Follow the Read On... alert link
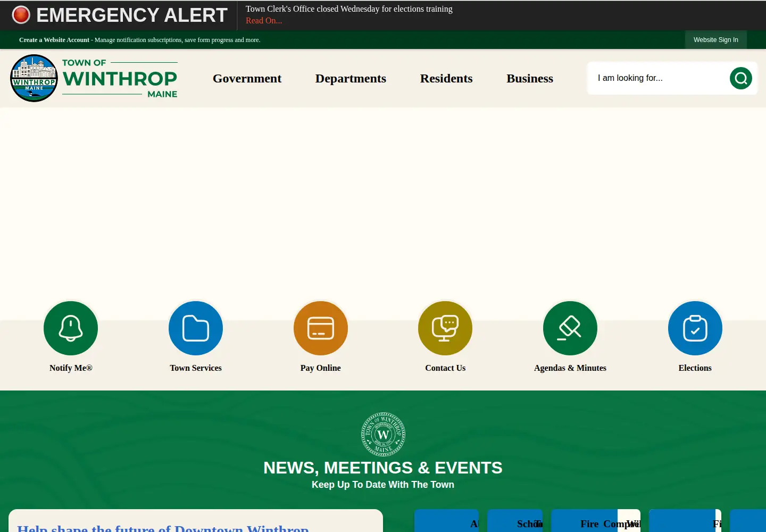Viewport: 766px width, 532px height. coord(264,21)
